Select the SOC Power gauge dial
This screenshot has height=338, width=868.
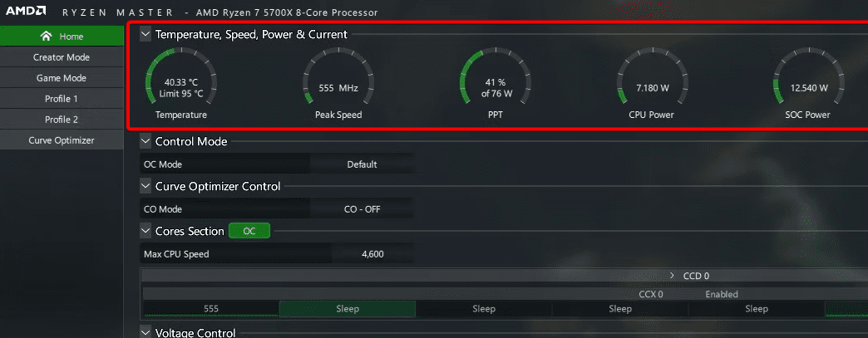click(x=809, y=83)
